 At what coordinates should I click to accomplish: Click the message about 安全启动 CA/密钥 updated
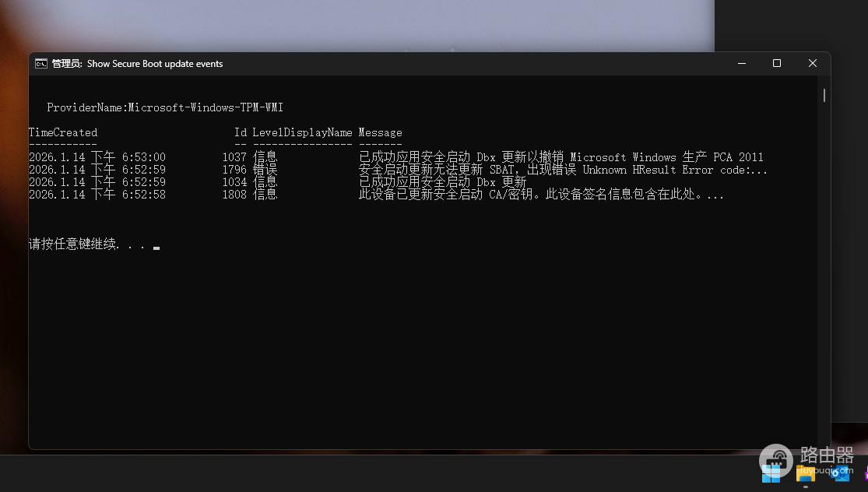click(x=541, y=195)
